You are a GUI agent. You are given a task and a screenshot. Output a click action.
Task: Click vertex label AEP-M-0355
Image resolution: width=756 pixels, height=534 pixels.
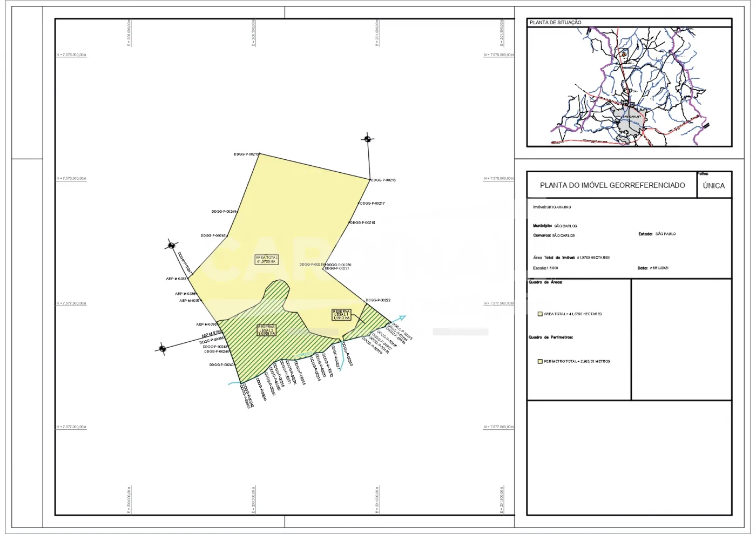[176, 279]
